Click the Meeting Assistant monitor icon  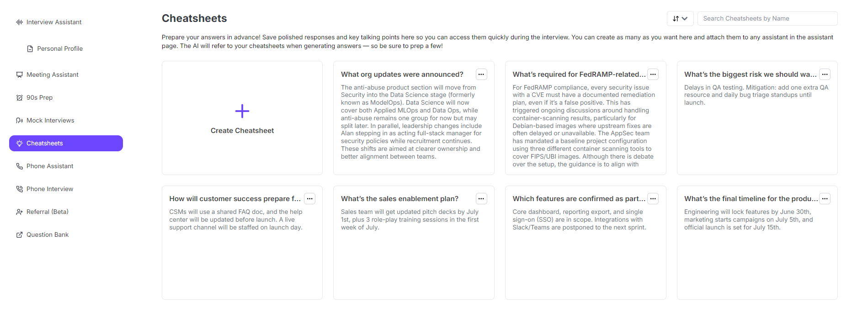(x=19, y=75)
